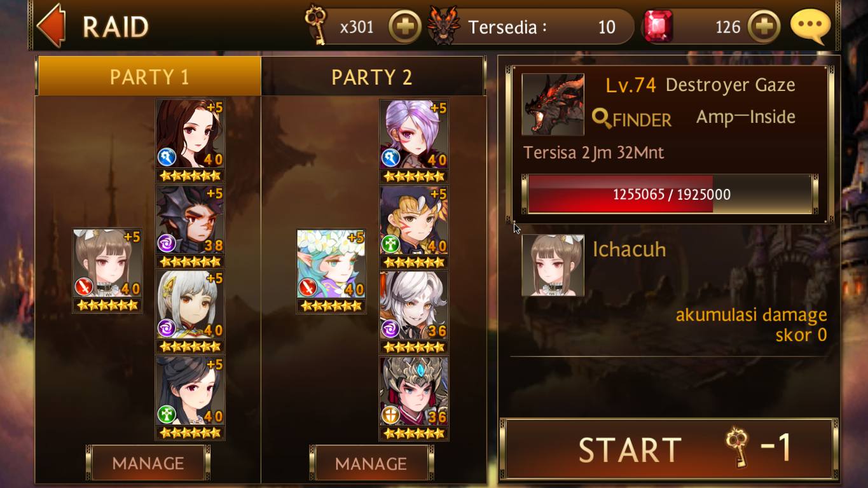Switch to the PARTY 1 tab
This screenshot has height=488, width=868.
[x=149, y=77]
